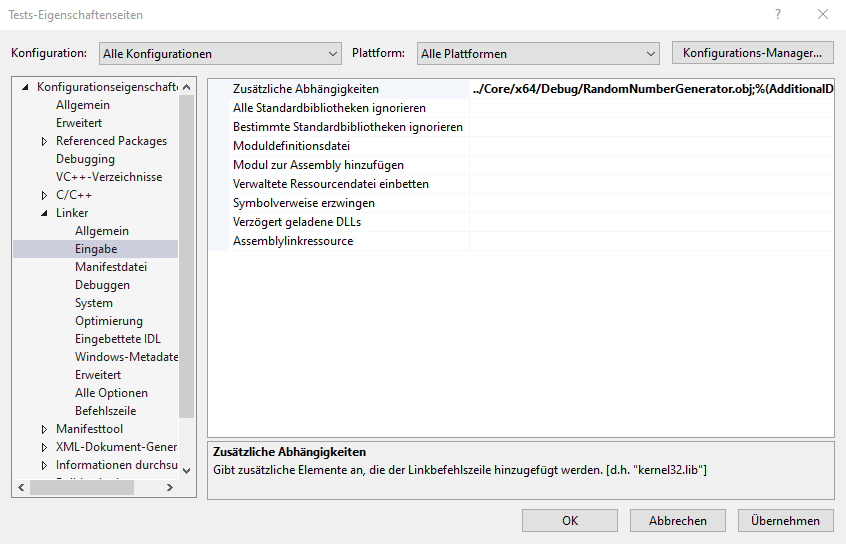The width and height of the screenshot is (846, 544).
Task: Select Erweitert under Linker
Action: tap(98, 375)
